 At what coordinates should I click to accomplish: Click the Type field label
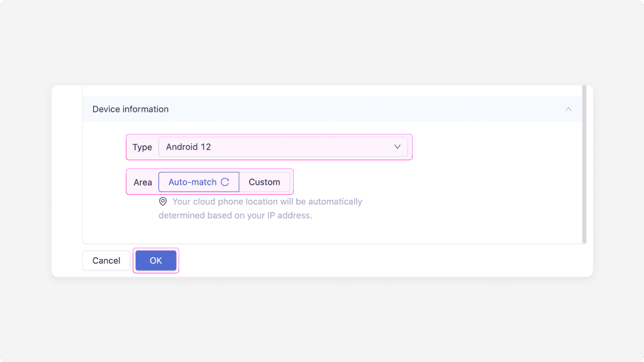click(x=142, y=147)
